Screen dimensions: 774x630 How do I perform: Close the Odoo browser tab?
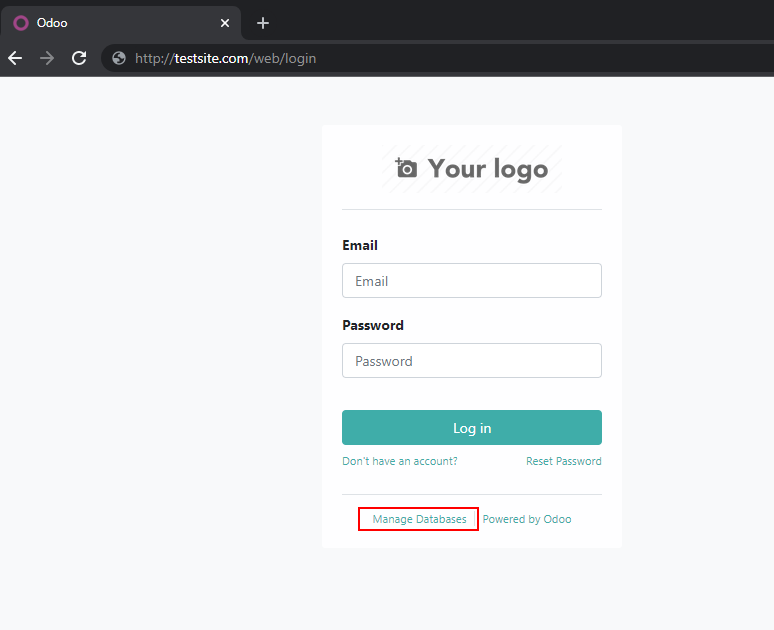pos(225,23)
